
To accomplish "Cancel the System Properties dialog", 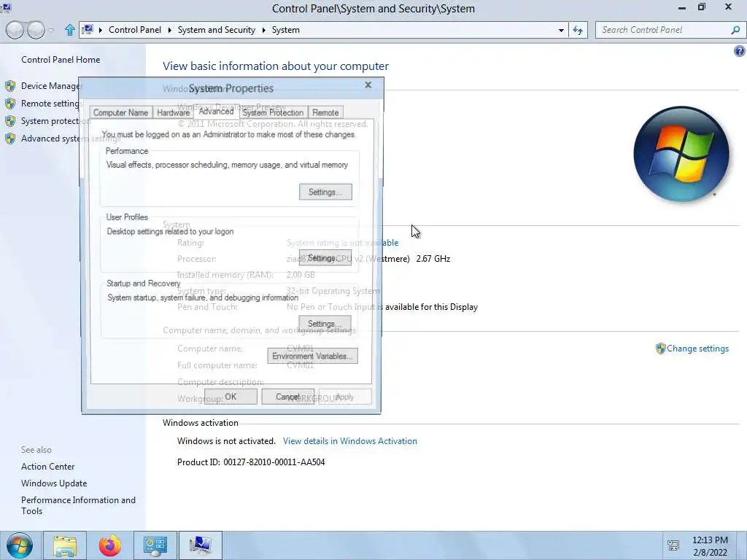I will pos(287,397).
